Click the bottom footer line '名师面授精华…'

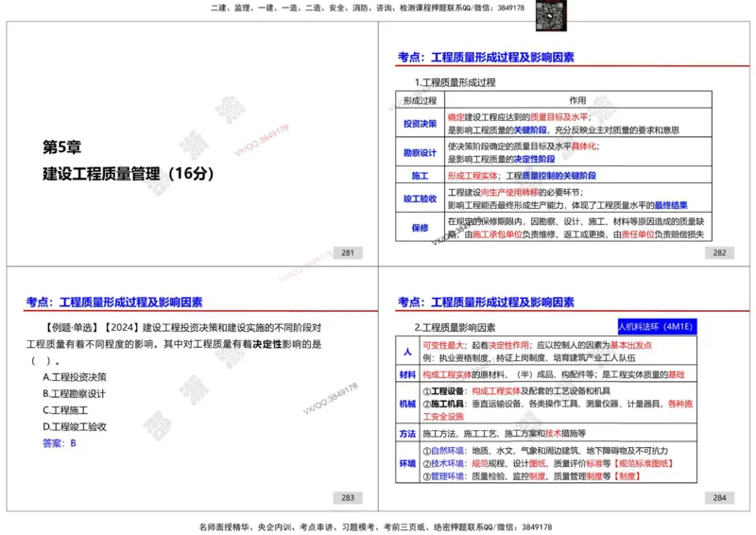click(375, 526)
